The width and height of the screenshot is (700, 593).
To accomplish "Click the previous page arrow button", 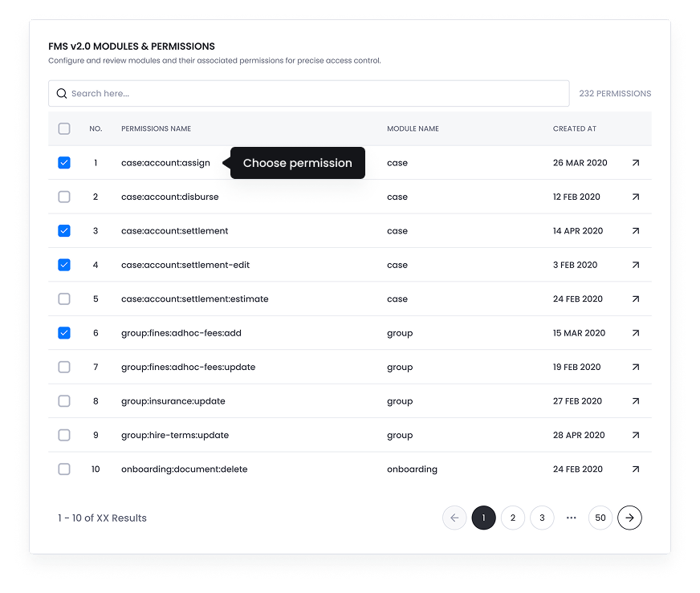I will [454, 518].
